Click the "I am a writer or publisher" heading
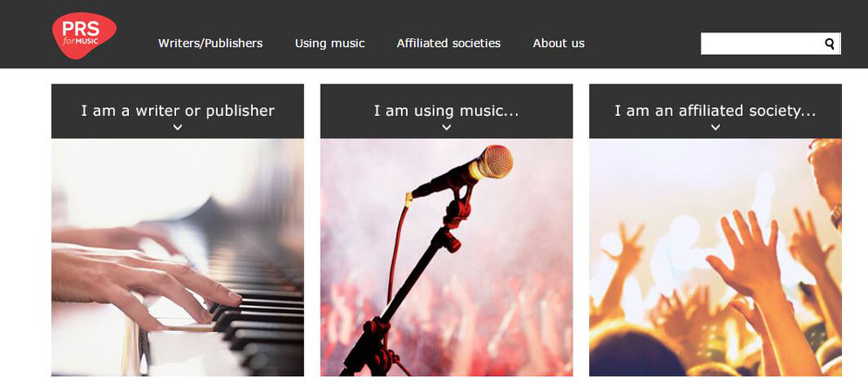The width and height of the screenshot is (868, 392). coord(178,111)
